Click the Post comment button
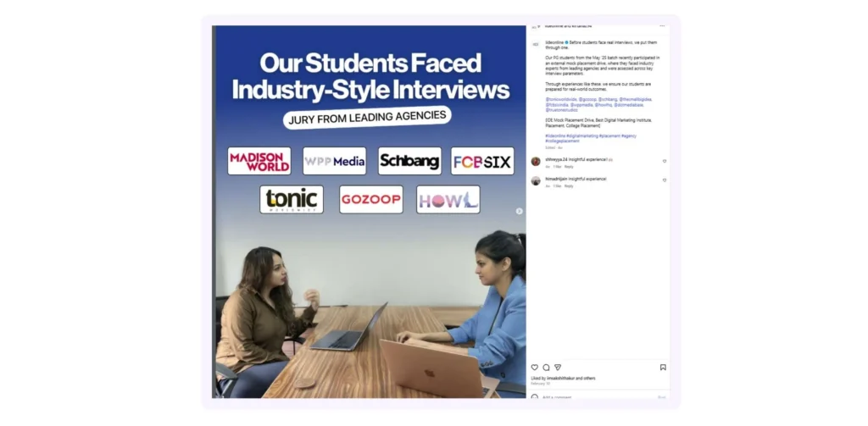 point(661,396)
